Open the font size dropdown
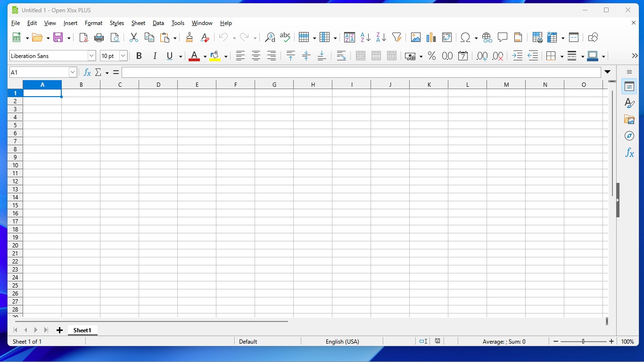Screen dimensions: 644x362 [123, 56]
